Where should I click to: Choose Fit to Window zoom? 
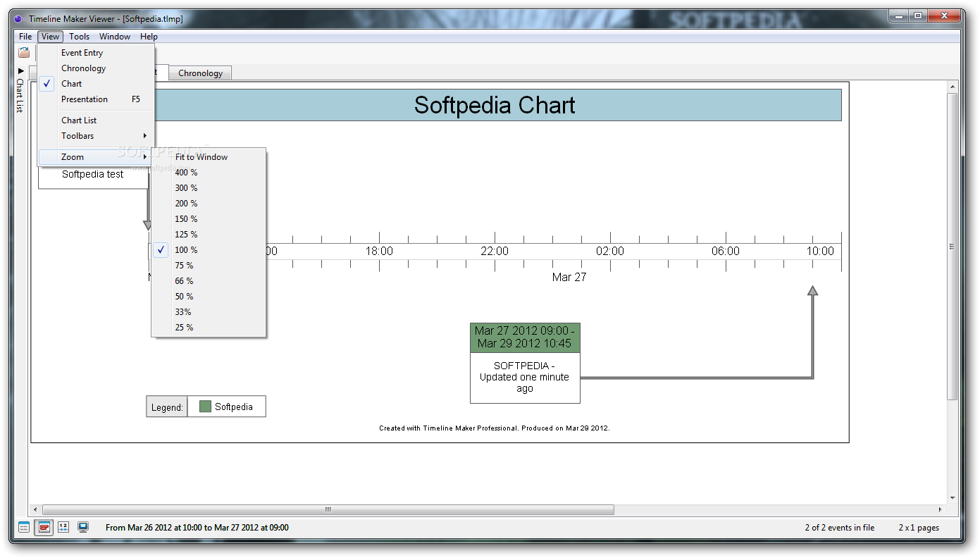click(x=209, y=157)
